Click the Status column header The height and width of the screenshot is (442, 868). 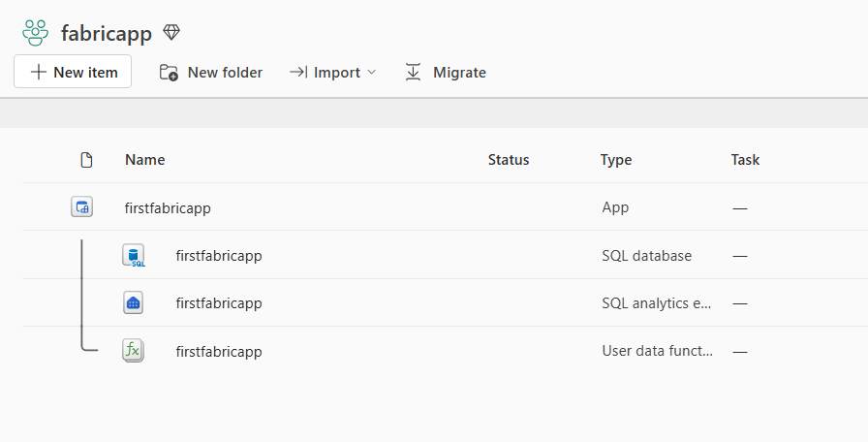click(x=509, y=160)
